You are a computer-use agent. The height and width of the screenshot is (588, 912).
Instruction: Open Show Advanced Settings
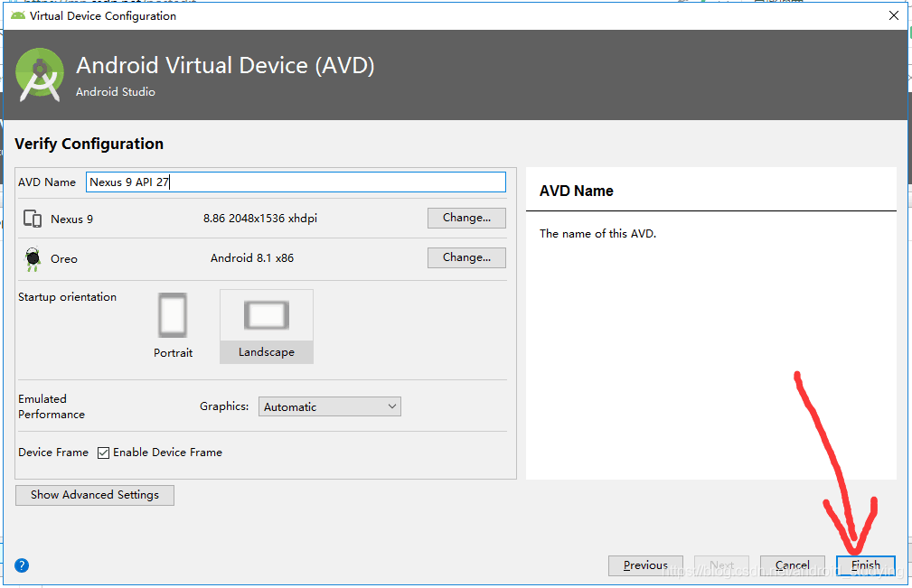click(95, 495)
